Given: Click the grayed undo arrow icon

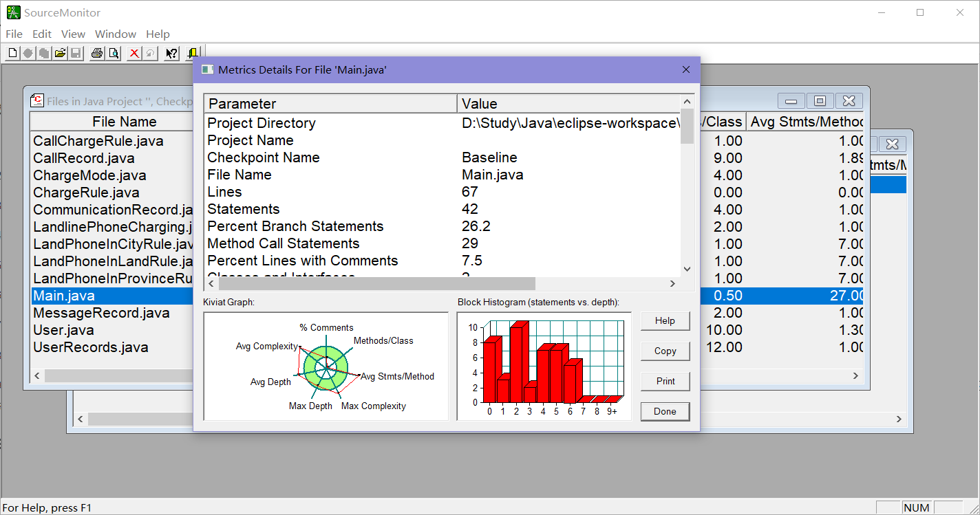Looking at the screenshot, I should (x=150, y=53).
